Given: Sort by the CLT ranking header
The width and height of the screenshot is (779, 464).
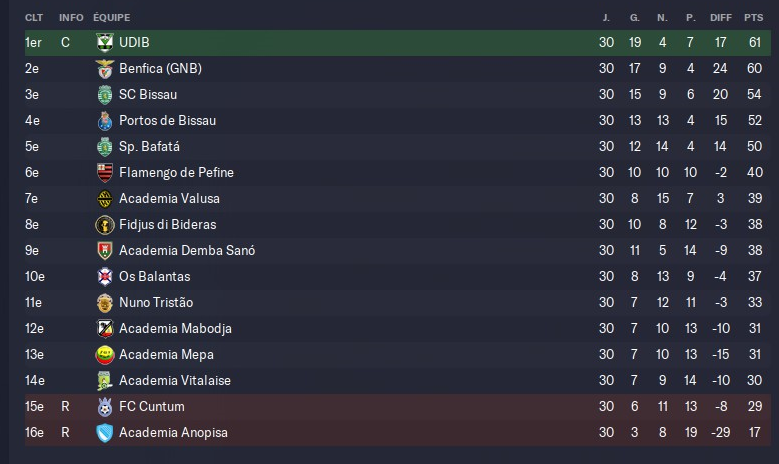Looking at the screenshot, I should point(33,18).
